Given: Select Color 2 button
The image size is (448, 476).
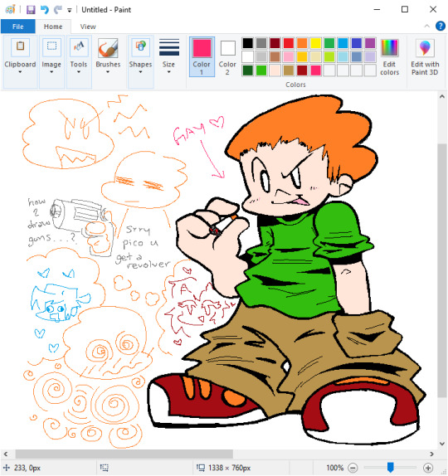Looking at the screenshot, I should point(227,56).
